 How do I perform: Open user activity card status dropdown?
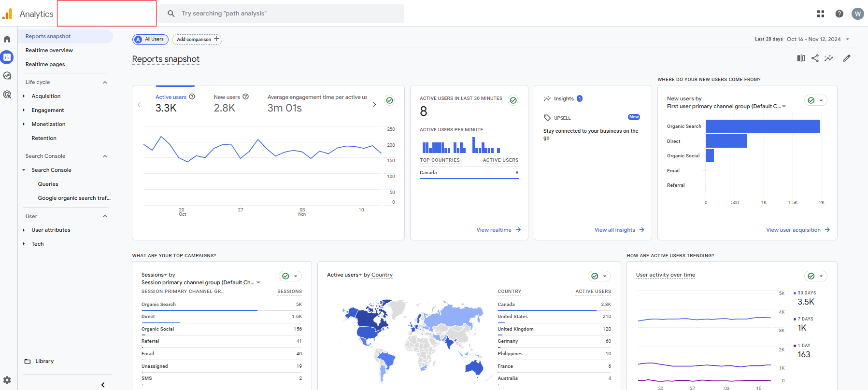816,276
